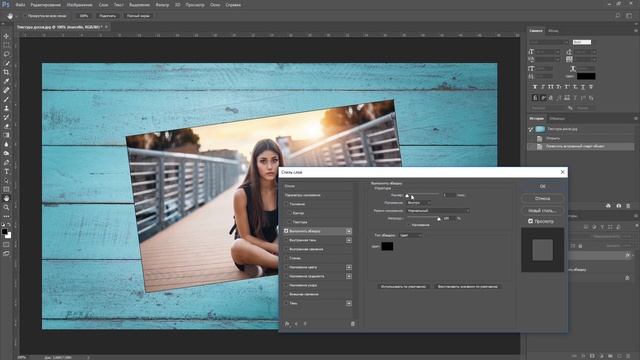The width and height of the screenshot is (640, 360).
Task: Select the Move tool
Action: (6, 36)
